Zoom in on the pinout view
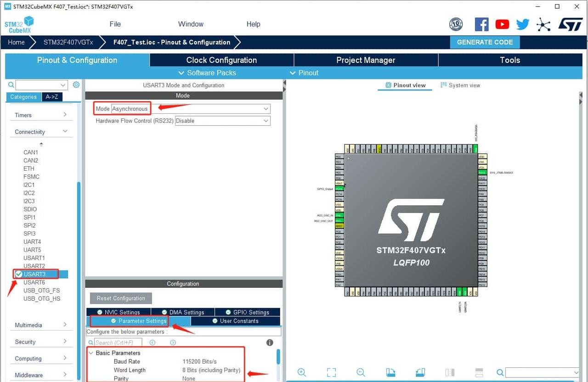Image resolution: width=588 pixels, height=382 pixels. tap(302, 372)
